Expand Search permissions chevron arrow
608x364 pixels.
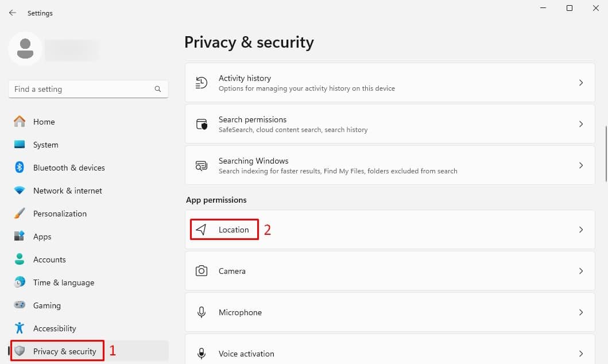[x=581, y=124]
